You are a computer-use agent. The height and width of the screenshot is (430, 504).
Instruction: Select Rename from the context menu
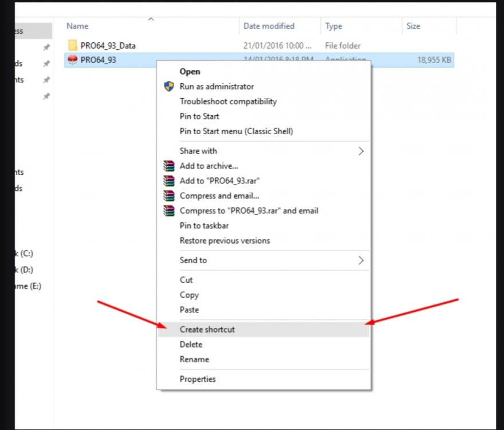tap(194, 359)
